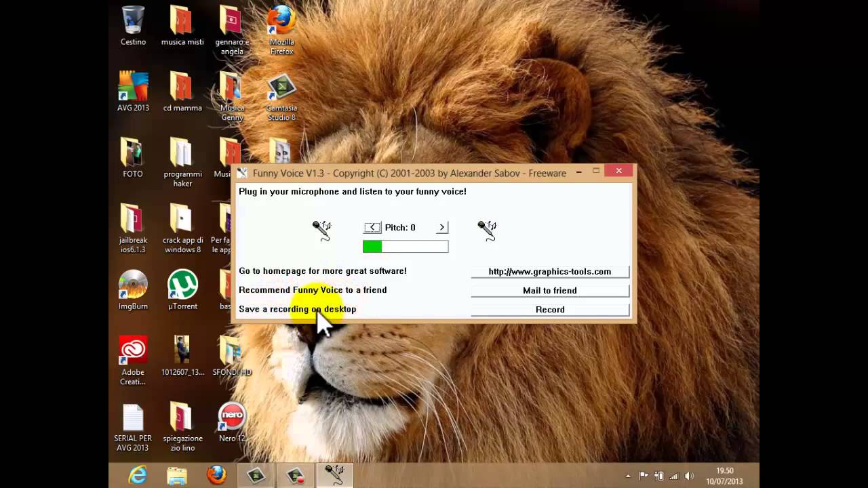Viewport: 868px width, 488px height.
Task: Select the Nero 12 desktop shortcut
Action: [x=232, y=422]
